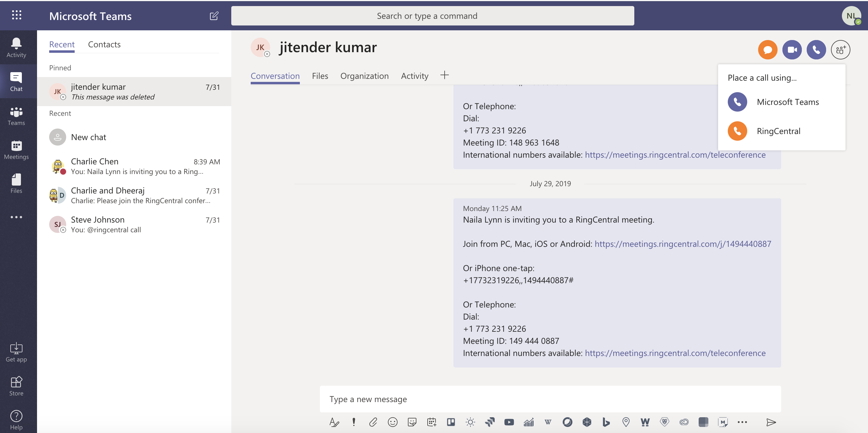Show more apps via sidebar ellipsis
Viewport: 868px width, 433px height.
click(16, 217)
